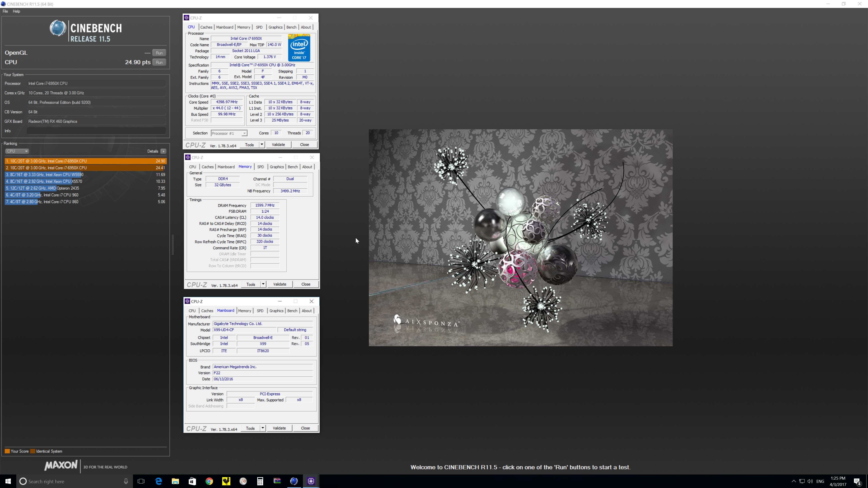The height and width of the screenshot is (488, 868).
Task: Expand Tools dropdown arrow in top CPU-Z window
Action: click(262, 145)
